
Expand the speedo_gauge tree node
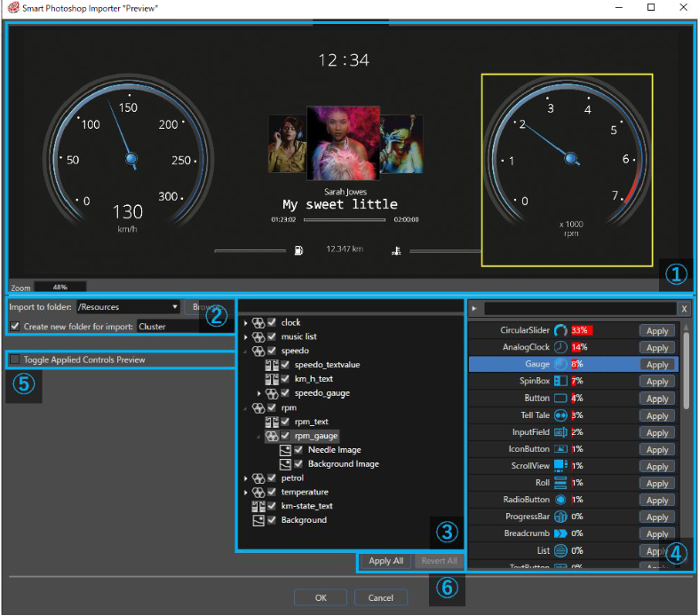[x=259, y=393]
